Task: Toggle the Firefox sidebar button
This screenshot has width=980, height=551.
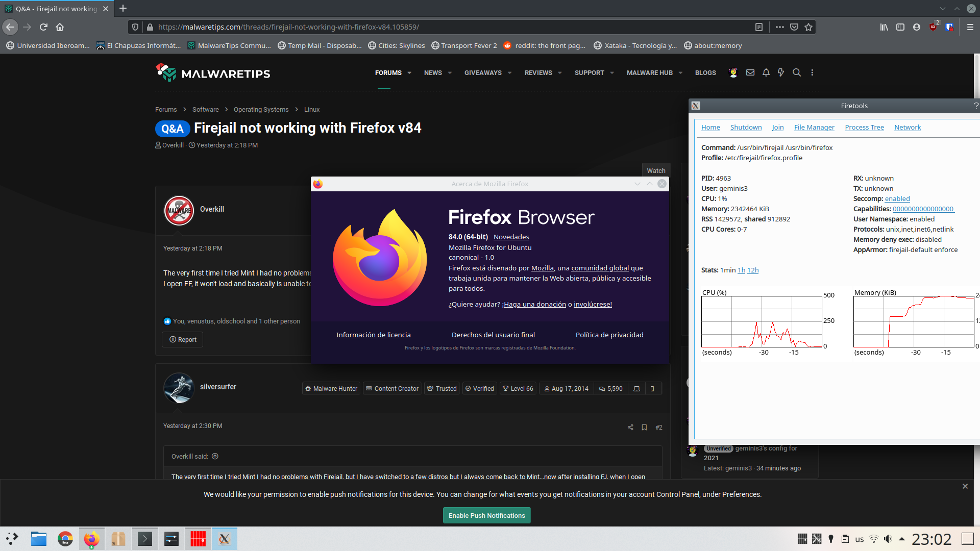Action: pos(900,27)
